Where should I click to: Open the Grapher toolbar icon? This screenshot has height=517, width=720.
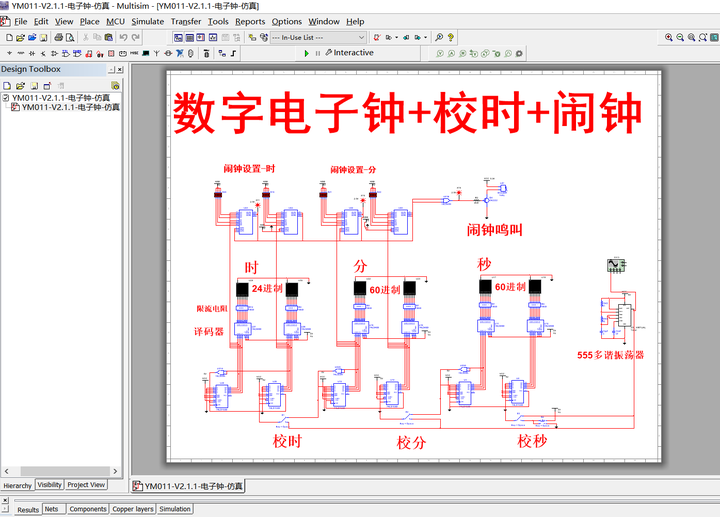213,38
